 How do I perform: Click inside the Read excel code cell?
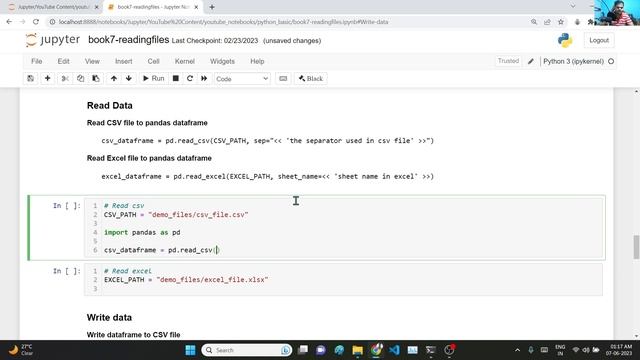343,280
